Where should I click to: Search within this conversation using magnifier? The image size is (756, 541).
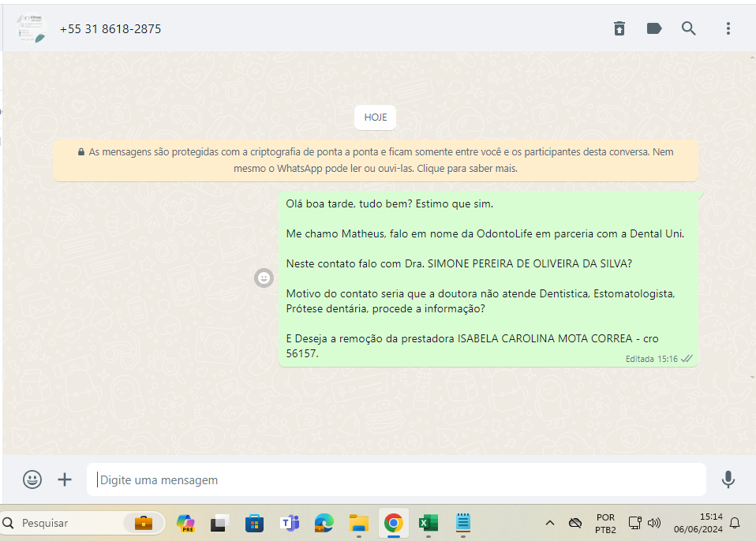pos(688,28)
